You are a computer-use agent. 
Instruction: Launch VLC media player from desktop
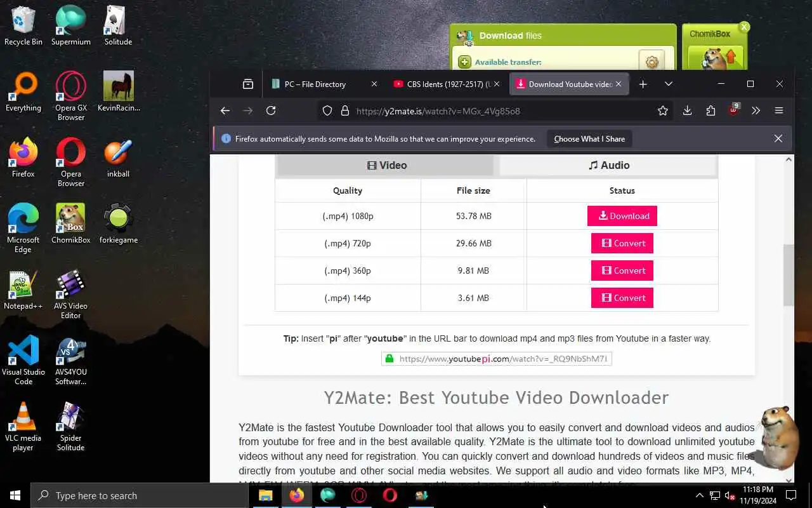[x=23, y=427]
